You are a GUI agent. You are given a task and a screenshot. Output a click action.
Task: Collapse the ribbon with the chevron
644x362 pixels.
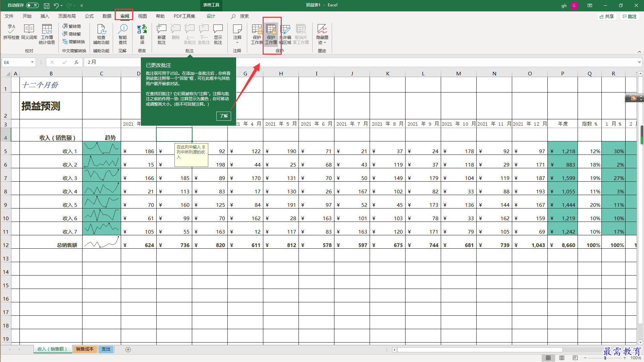pos(639,52)
